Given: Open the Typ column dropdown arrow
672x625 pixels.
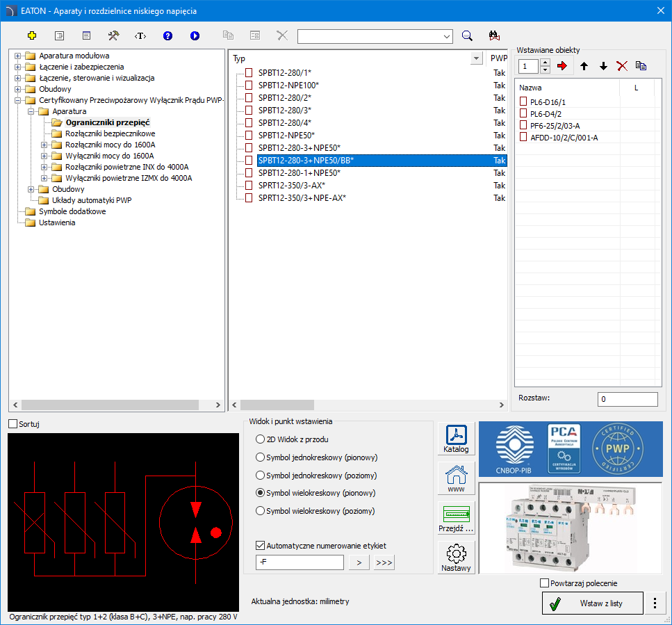Looking at the screenshot, I should tap(476, 58).
